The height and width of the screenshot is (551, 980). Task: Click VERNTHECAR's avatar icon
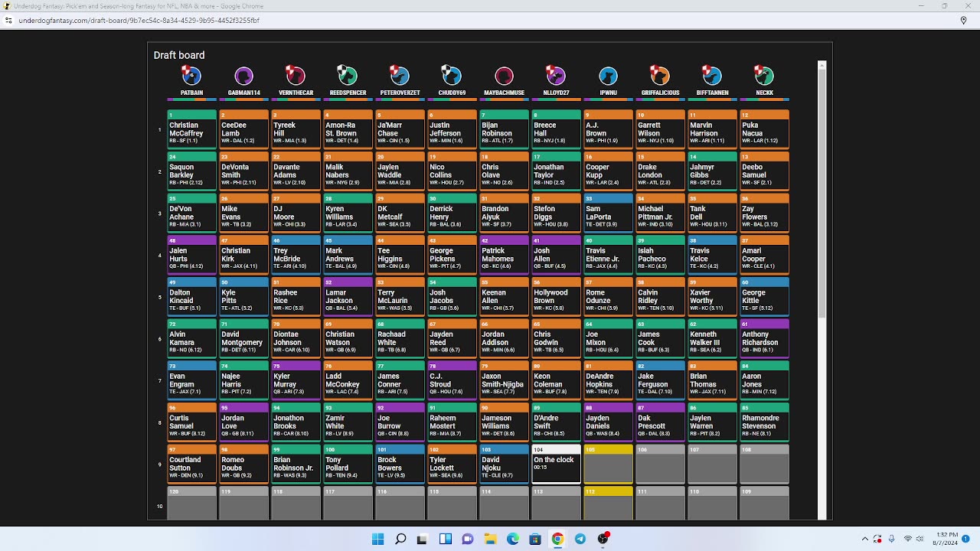pos(296,76)
